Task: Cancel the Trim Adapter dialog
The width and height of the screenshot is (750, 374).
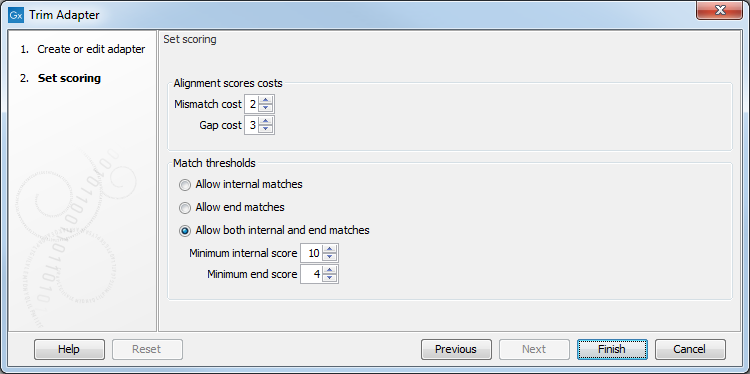Action: (690, 349)
